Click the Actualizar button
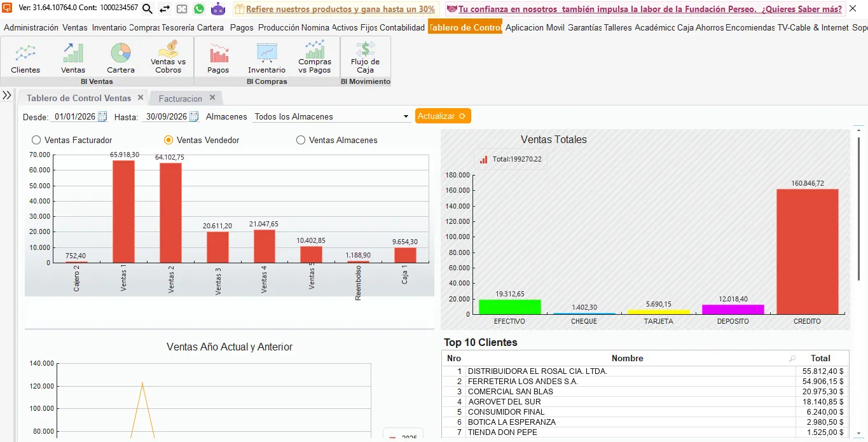The image size is (868, 442). (443, 116)
